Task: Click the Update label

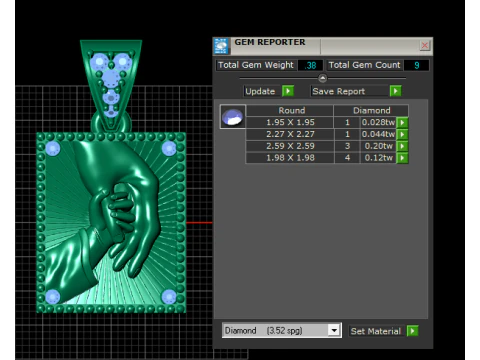Action: point(260,91)
